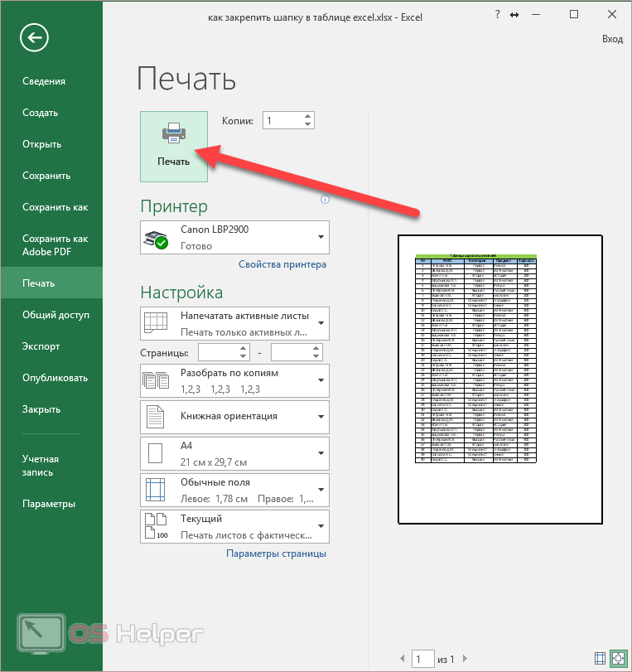Go to the previous preview page arrow

pyautogui.click(x=402, y=658)
